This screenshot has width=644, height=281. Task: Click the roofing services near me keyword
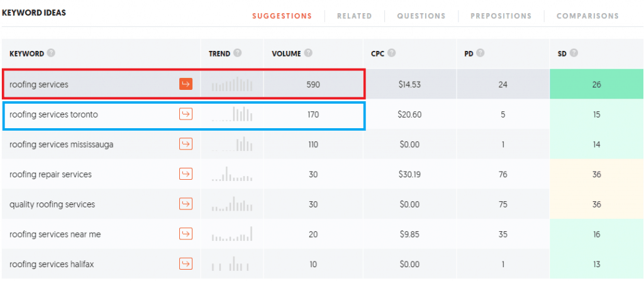click(55, 234)
